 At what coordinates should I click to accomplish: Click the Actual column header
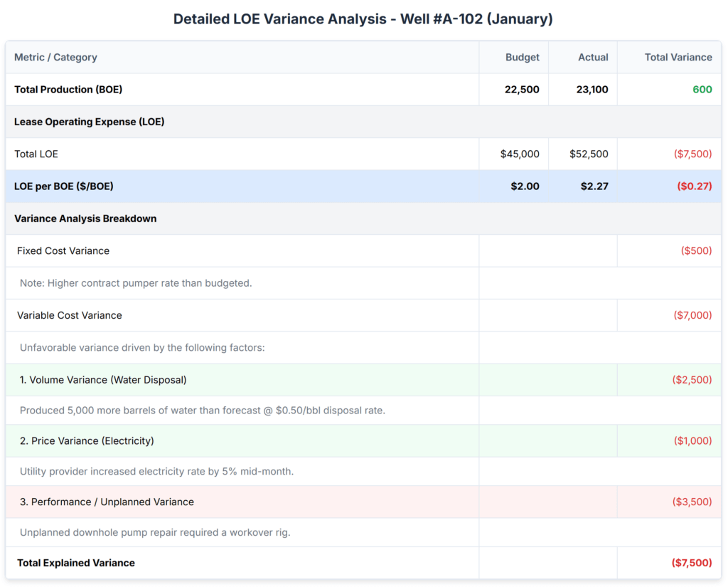point(593,57)
